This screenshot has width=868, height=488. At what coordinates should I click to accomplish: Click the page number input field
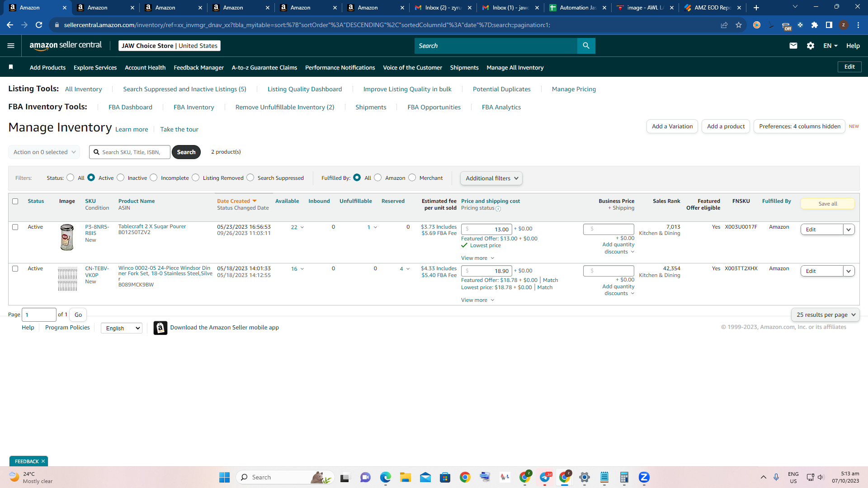click(39, 314)
